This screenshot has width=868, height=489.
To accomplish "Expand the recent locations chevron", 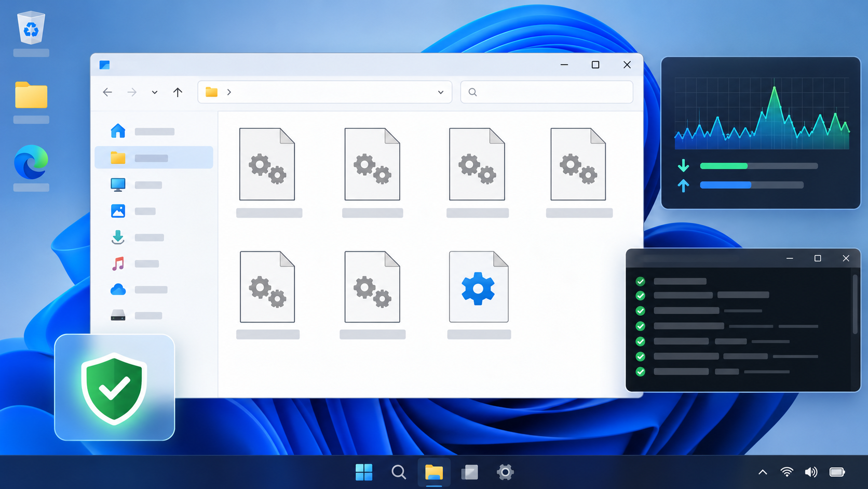I will pos(154,92).
